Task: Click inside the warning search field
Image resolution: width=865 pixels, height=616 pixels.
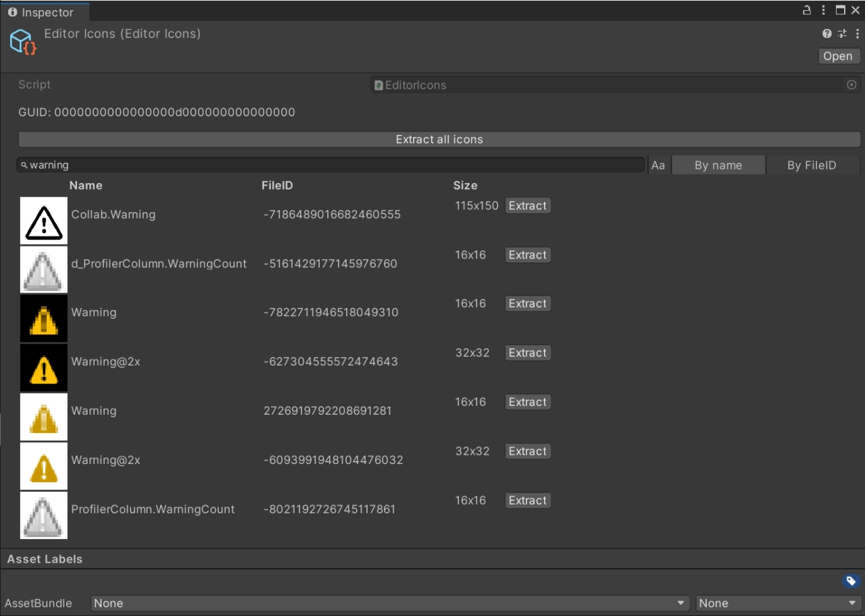Action: 331,164
